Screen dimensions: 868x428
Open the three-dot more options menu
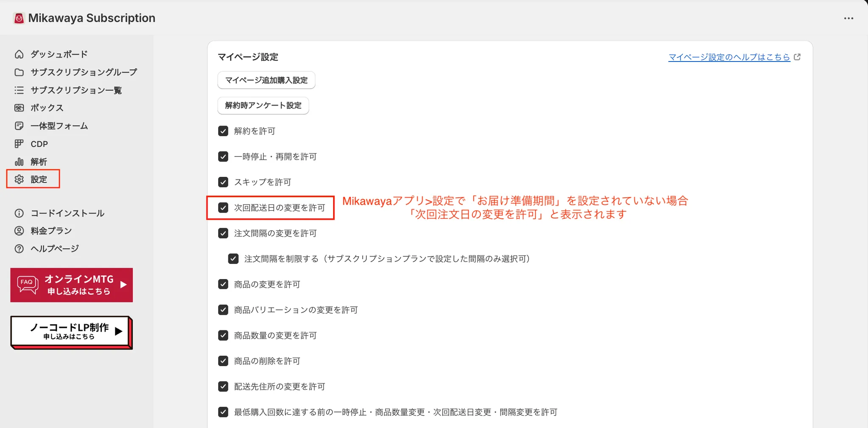[849, 18]
